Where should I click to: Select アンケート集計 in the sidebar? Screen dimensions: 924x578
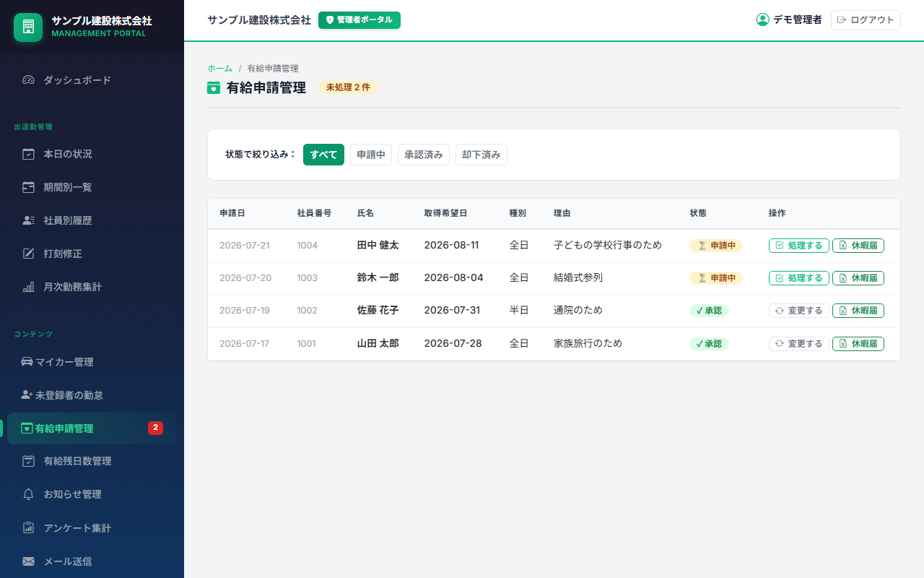[x=92, y=527]
